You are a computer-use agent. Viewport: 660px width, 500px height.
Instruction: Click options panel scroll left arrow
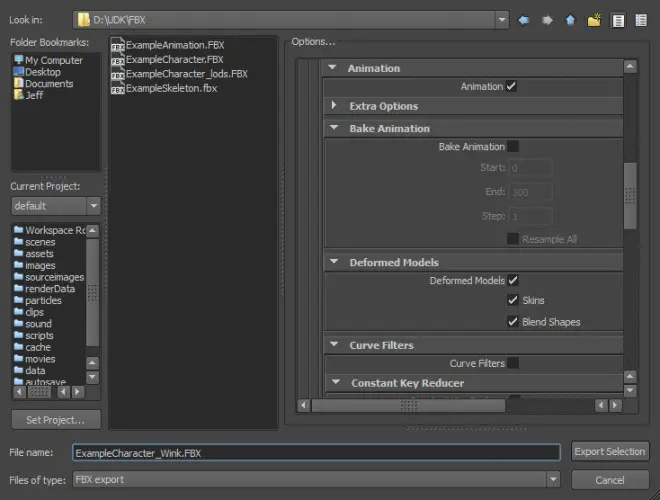click(304, 405)
